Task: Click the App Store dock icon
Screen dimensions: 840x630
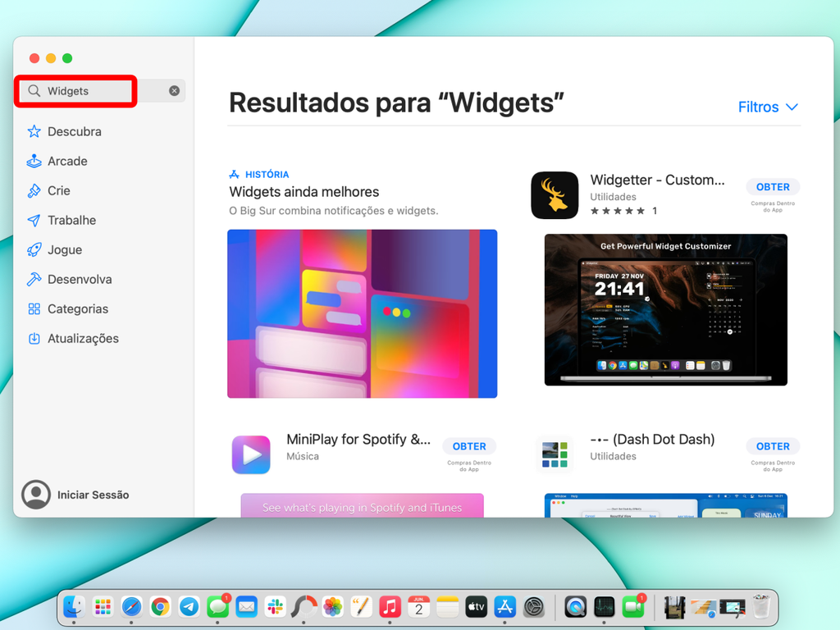Action: 505,607
